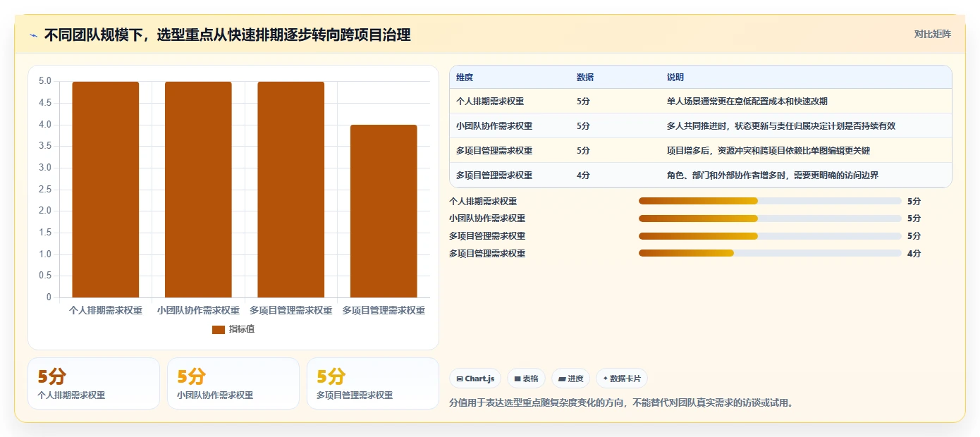Click the 小团队协作需求权重 label under the chart
The width and height of the screenshot is (980, 437).
click(x=198, y=310)
